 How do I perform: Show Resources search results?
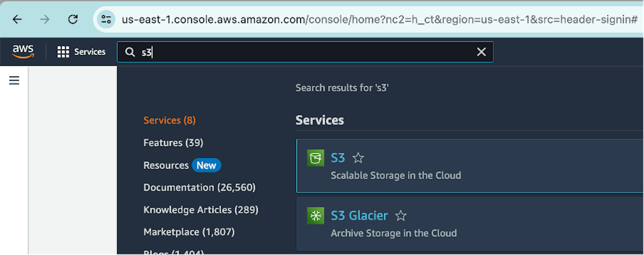(x=166, y=165)
